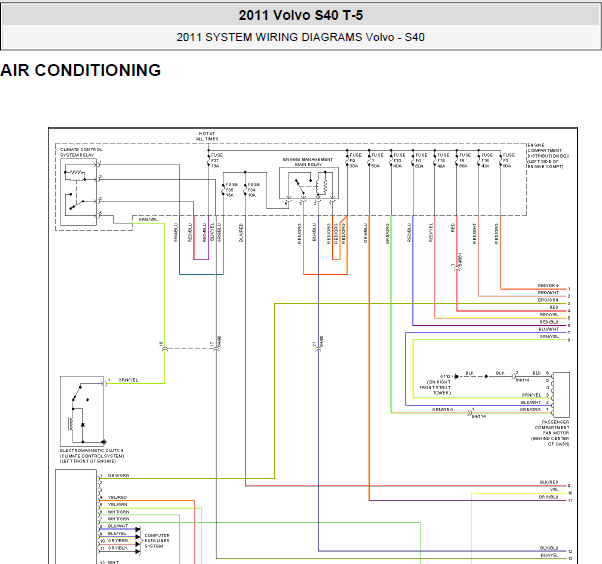Click the 'FUSE F27 15A' label

(x=217, y=160)
